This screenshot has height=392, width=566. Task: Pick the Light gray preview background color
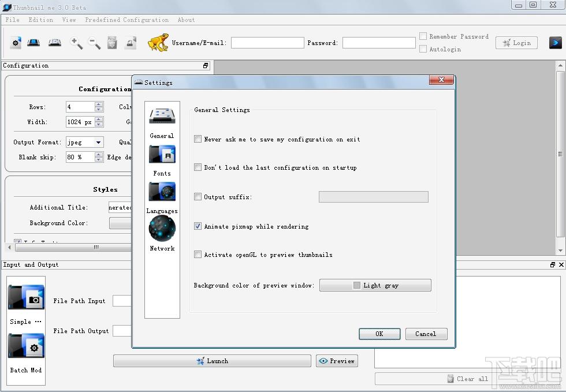[x=375, y=285]
